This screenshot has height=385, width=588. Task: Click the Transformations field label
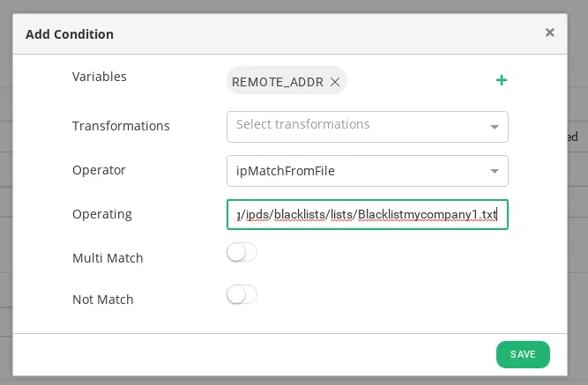(x=121, y=126)
